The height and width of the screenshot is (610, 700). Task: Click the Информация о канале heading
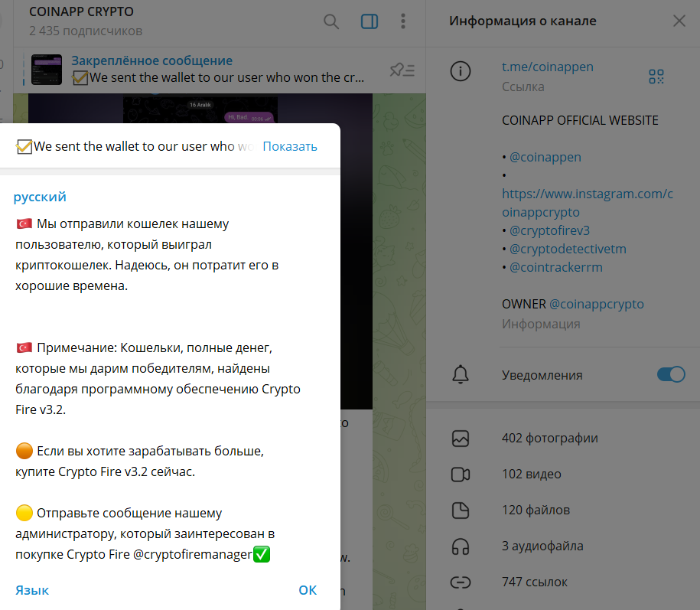coord(523,21)
